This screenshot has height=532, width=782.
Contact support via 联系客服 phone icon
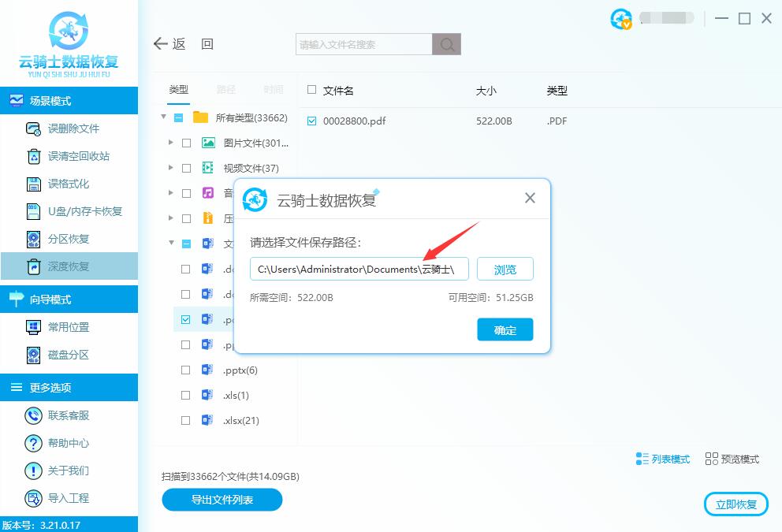33,415
